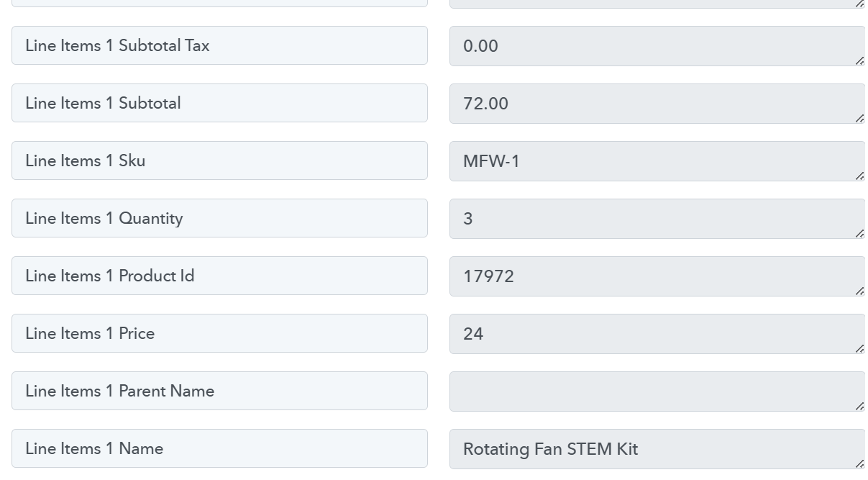
Task: Click resize handle of the MFW-1 text box
Action: 859,176
